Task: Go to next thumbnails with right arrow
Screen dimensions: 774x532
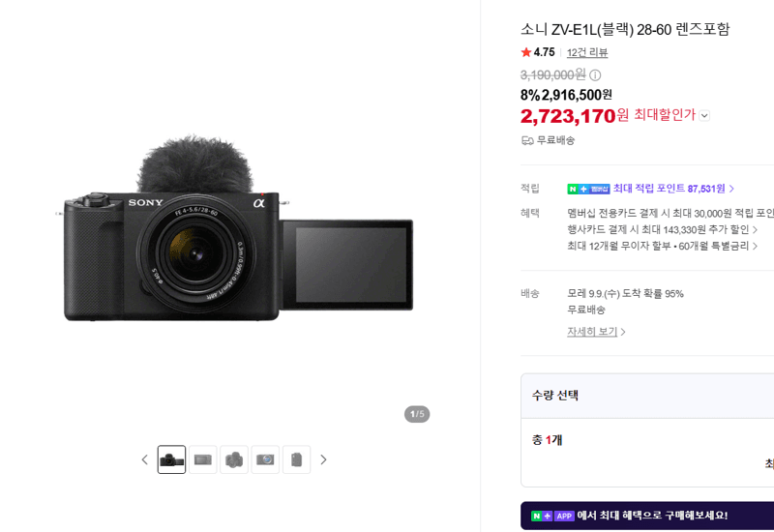Action: [x=323, y=459]
